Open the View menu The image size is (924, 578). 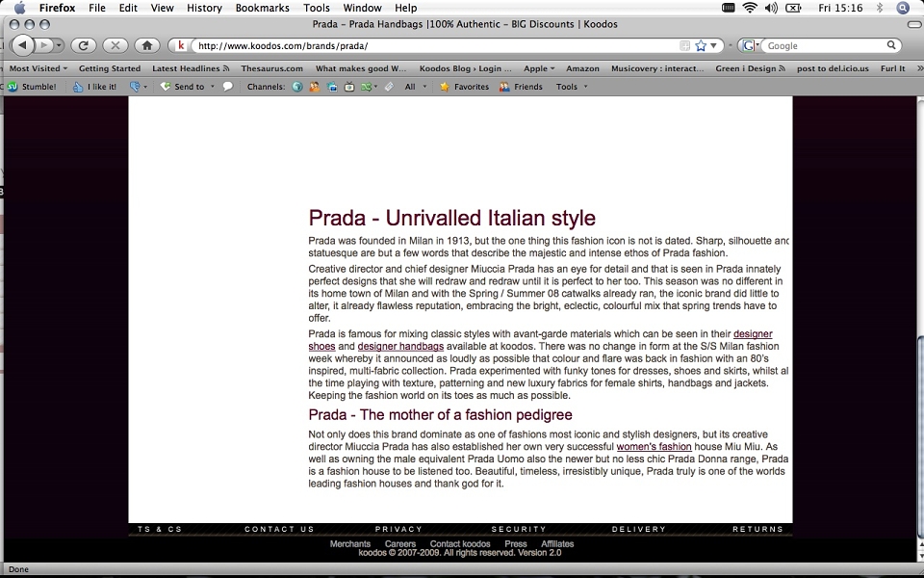162,8
